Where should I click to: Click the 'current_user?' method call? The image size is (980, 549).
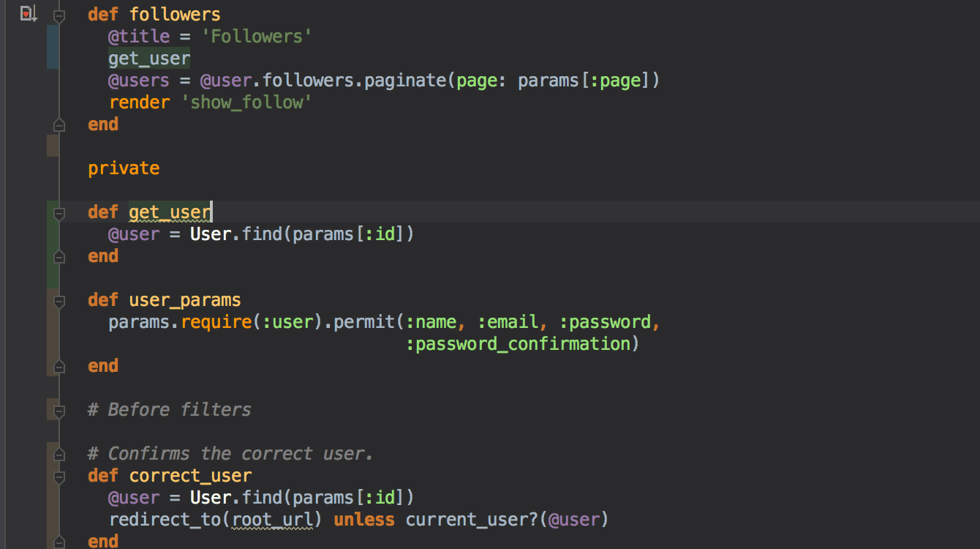point(472,520)
